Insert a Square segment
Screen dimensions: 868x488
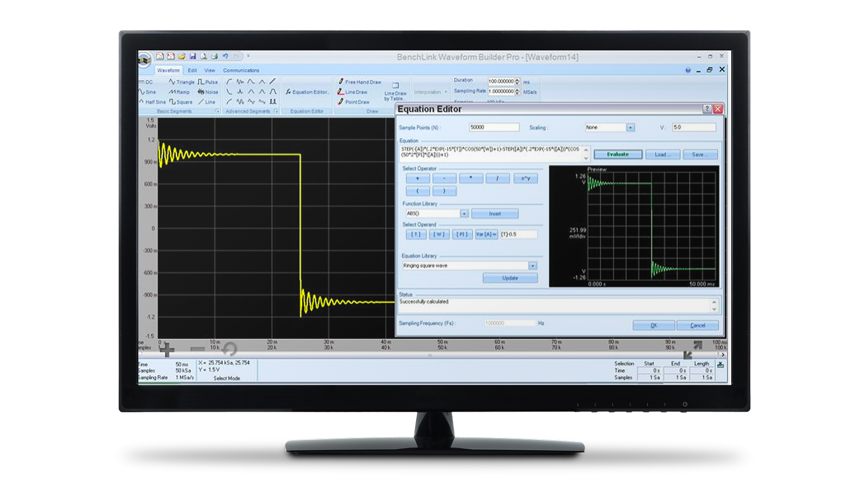click(181, 102)
